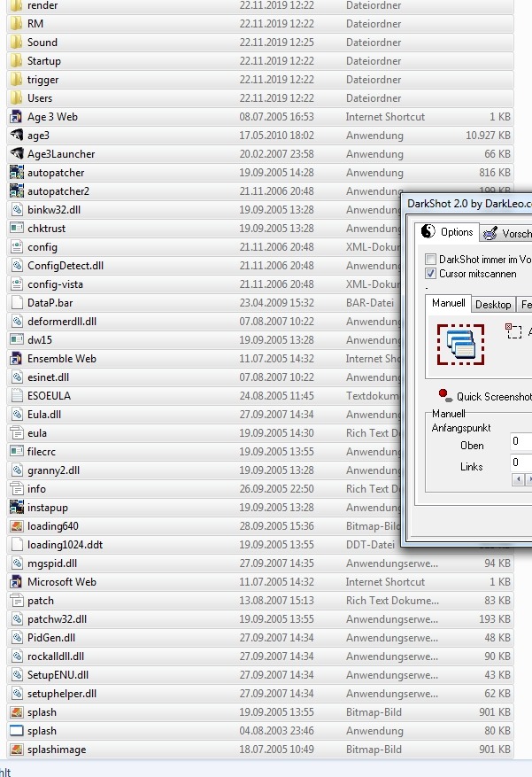Select the config XML document icon

point(16,247)
